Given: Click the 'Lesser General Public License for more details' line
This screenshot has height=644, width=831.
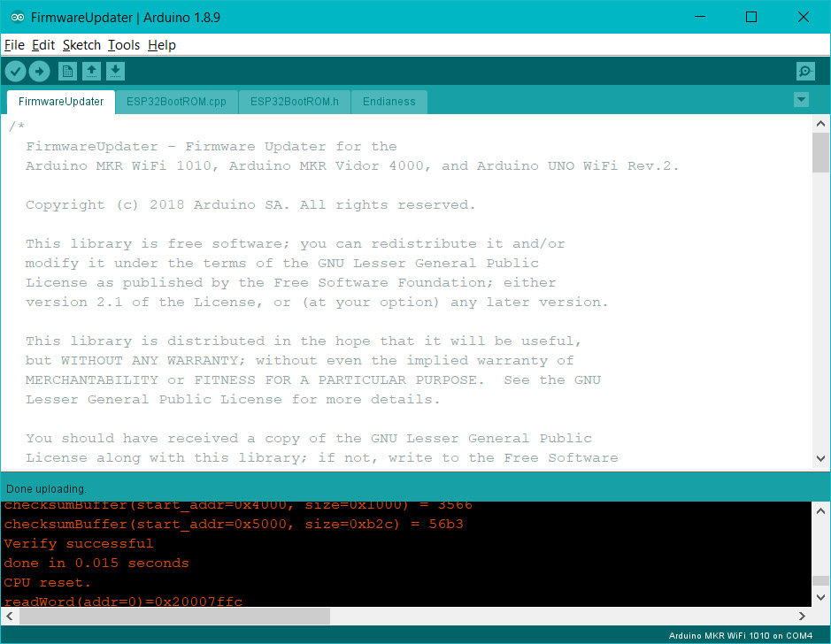Looking at the screenshot, I should [233, 399].
